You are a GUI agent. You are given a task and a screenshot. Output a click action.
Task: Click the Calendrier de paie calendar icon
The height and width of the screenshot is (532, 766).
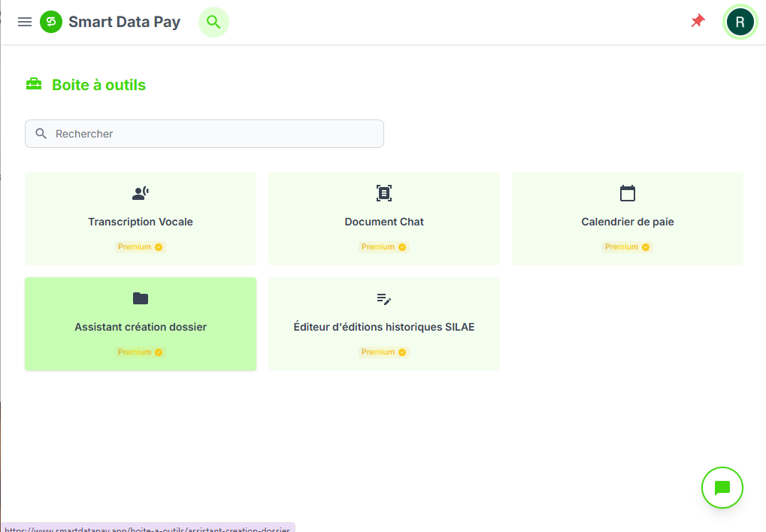pos(628,193)
